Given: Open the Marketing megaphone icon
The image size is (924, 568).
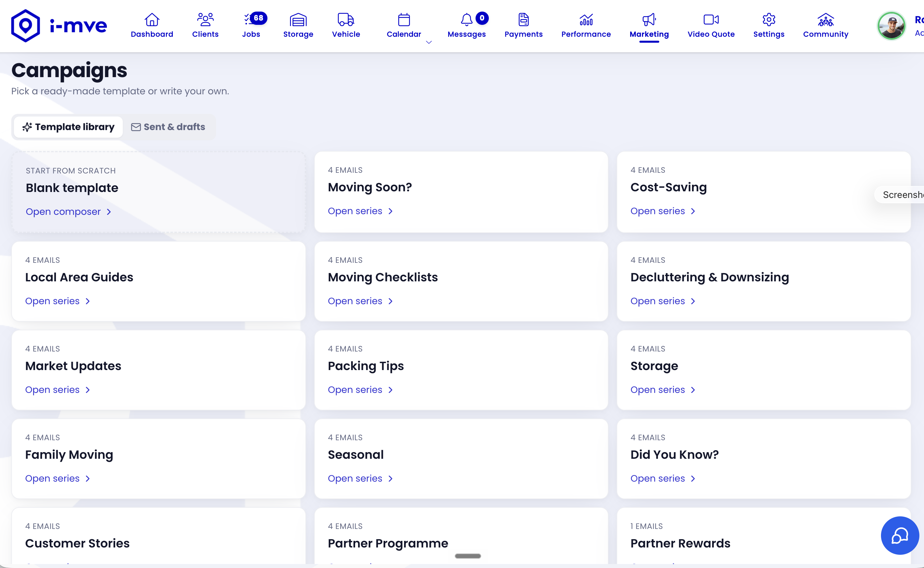Looking at the screenshot, I should point(649,20).
